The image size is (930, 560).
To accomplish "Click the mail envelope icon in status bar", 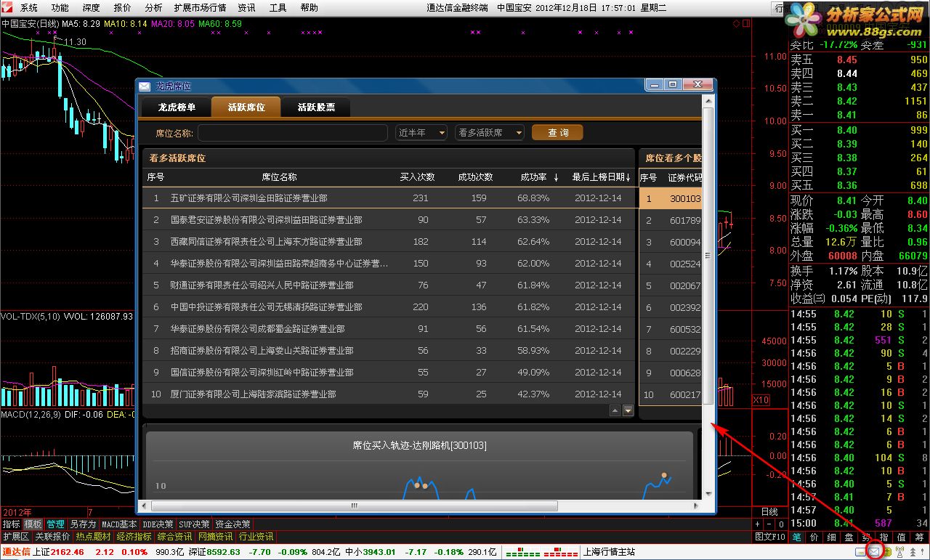I will click(x=874, y=551).
